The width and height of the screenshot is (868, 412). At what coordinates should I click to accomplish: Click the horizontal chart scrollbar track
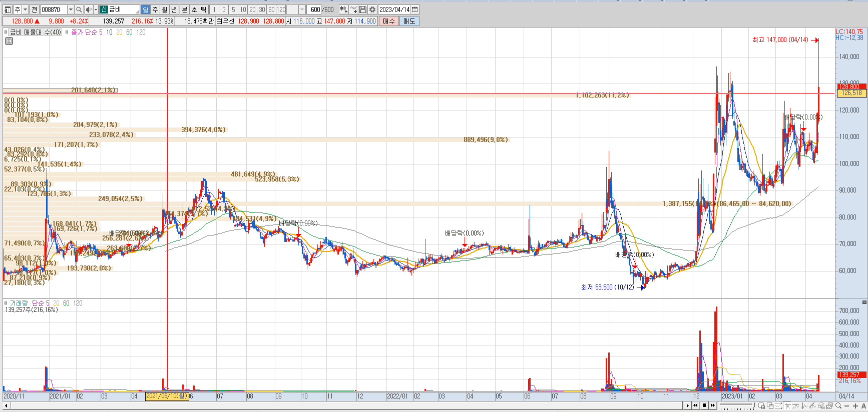tap(345, 405)
